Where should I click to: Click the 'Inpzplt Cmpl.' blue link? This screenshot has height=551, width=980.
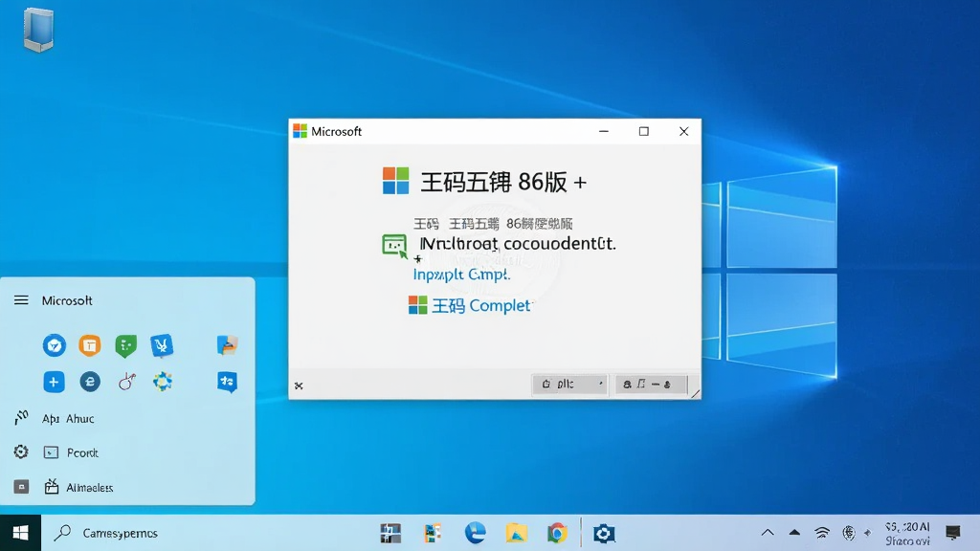461,275
